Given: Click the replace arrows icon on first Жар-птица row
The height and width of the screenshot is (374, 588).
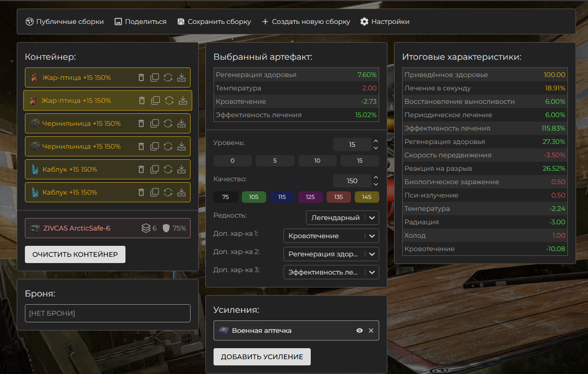Looking at the screenshot, I should point(168,77).
